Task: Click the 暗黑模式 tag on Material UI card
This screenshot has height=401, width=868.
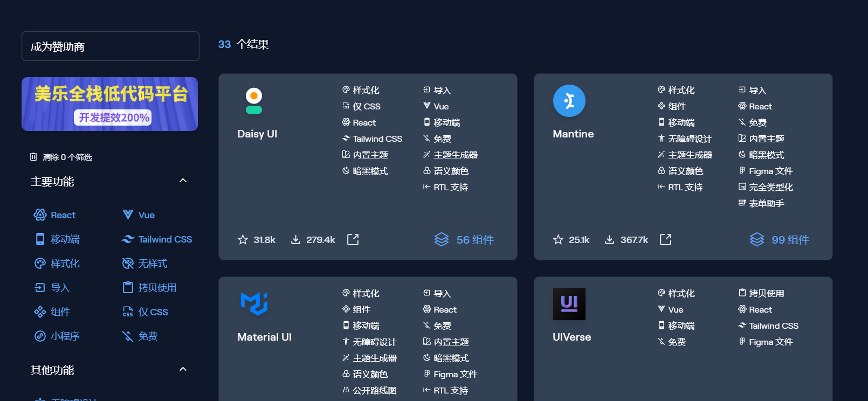Action: (446, 358)
